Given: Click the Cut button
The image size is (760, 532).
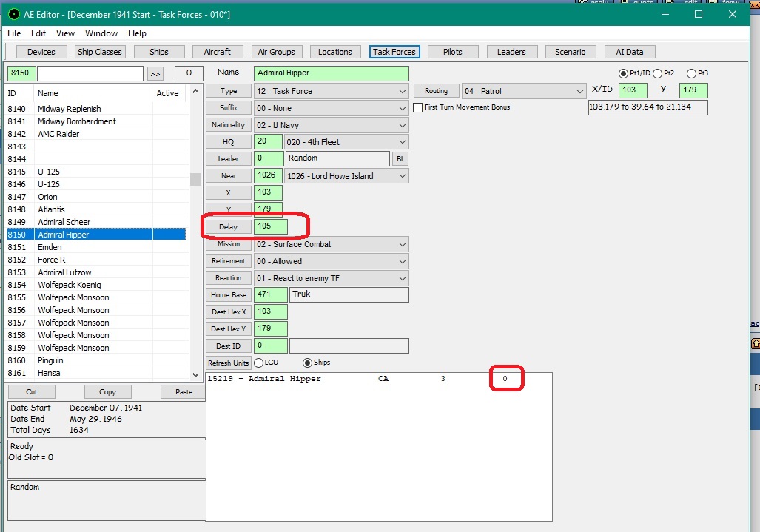Looking at the screenshot, I should tap(32, 391).
